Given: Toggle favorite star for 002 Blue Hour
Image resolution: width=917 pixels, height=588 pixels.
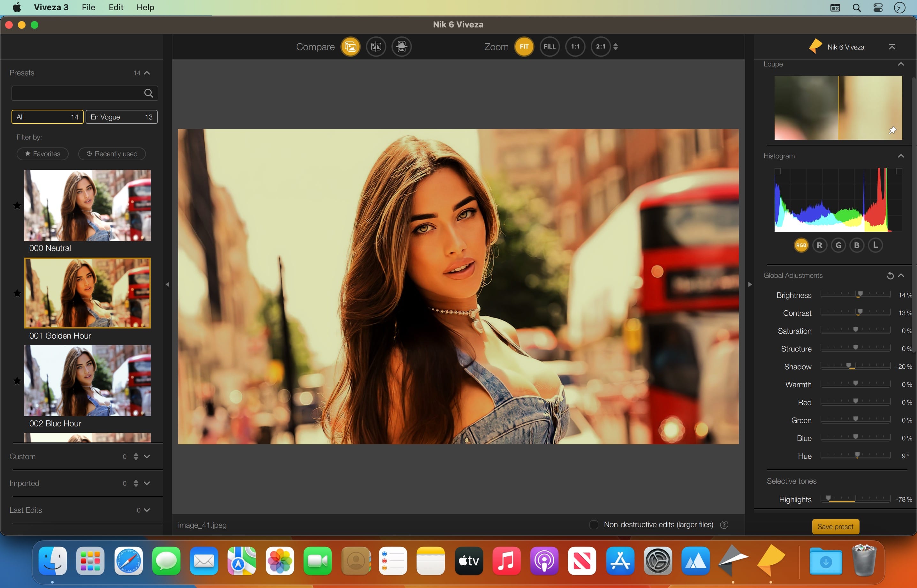Looking at the screenshot, I should pyautogui.click(x=17, y=381).
